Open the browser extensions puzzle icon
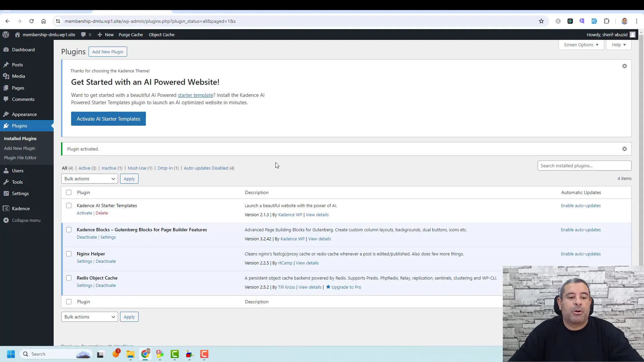The image size is (644, 362). coord(606,21)
